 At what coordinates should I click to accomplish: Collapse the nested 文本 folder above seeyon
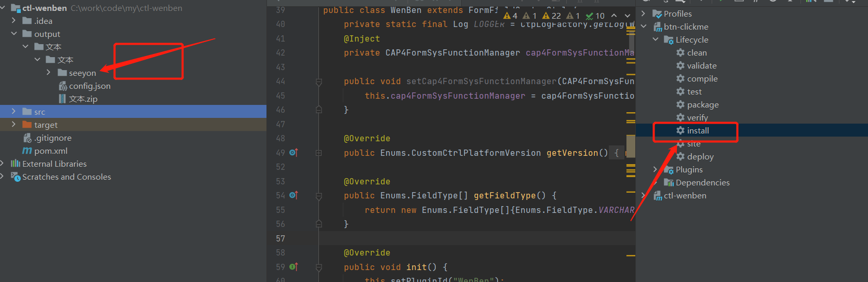(x=37, y=60)
